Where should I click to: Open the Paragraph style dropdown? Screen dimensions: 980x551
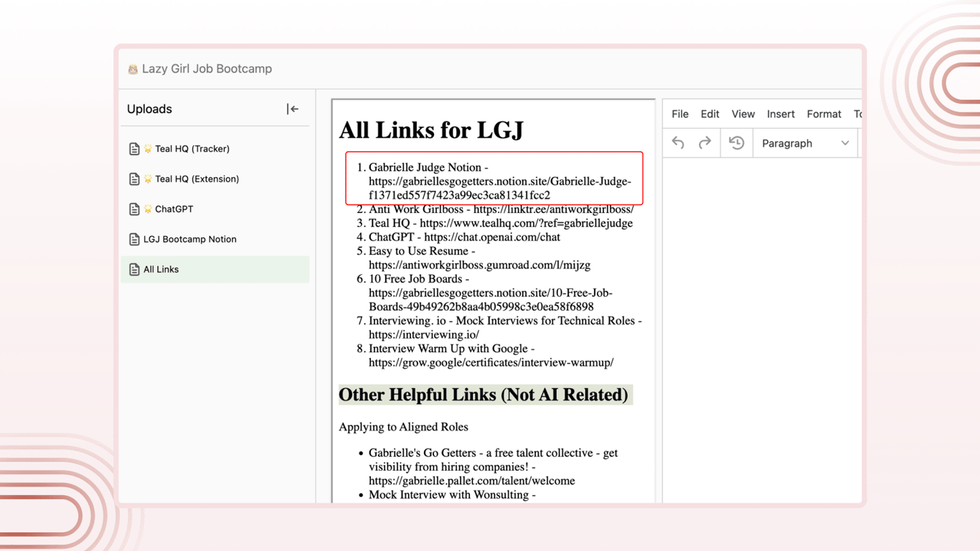[x=805, y=143]
